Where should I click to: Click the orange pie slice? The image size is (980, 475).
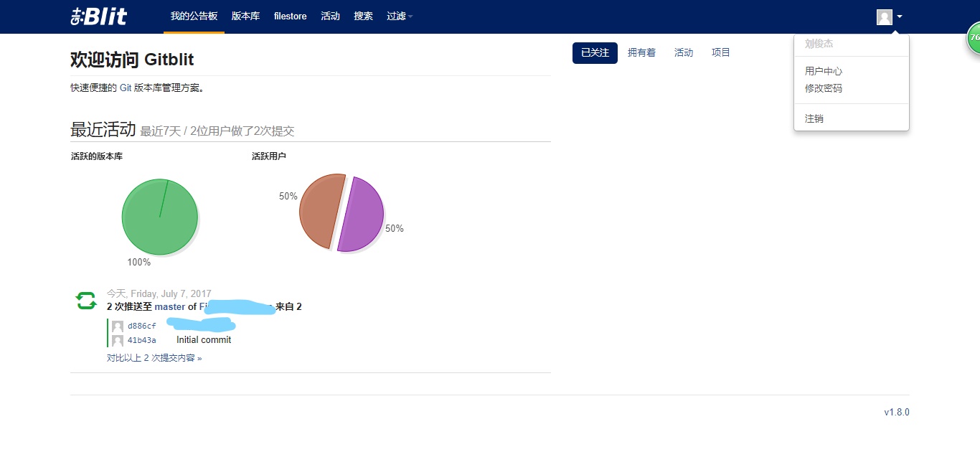321,211
